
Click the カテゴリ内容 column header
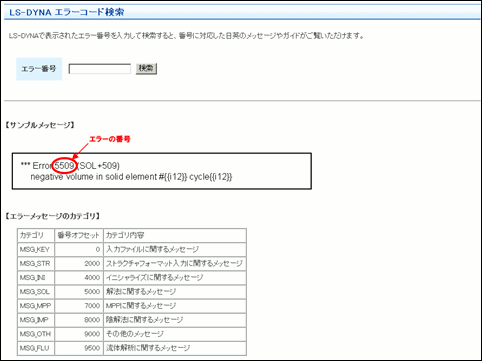coord(175,235)
